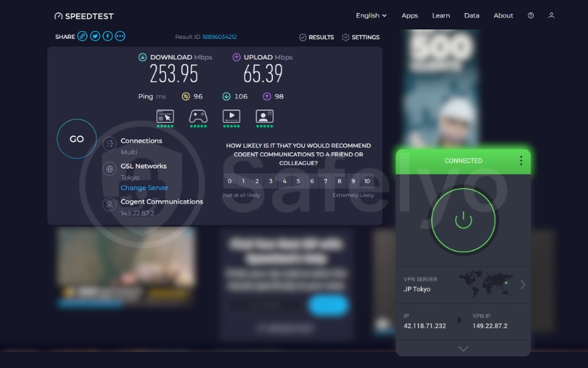
Task: Click upload speed 65.39
Action: [x=263, y=74]
